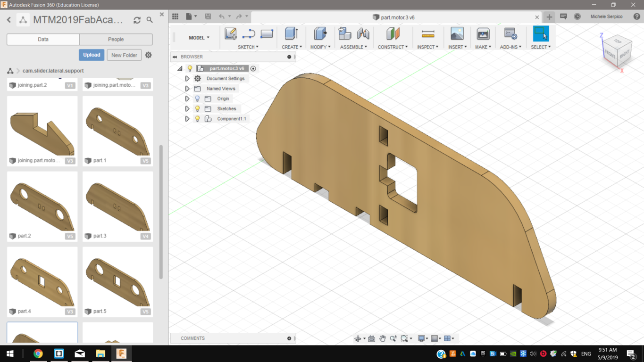Image resolution: width=644 pixels, height=362 pixels.
Task: Open the MODEL workspace dropdown
Action: (199, 38)
